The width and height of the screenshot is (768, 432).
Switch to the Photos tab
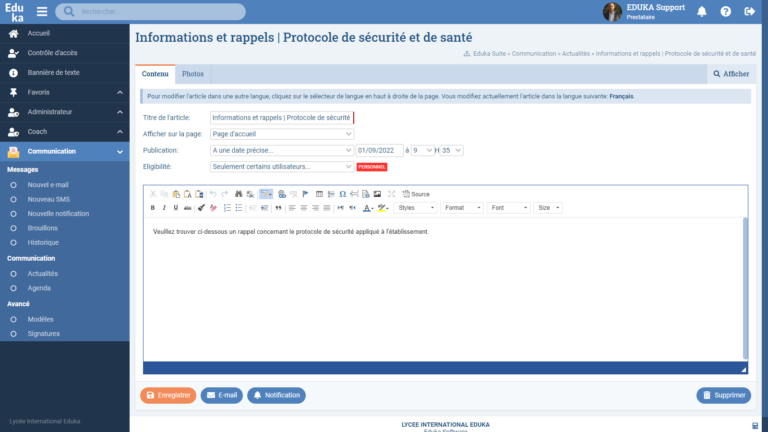(x=193, y=74)
